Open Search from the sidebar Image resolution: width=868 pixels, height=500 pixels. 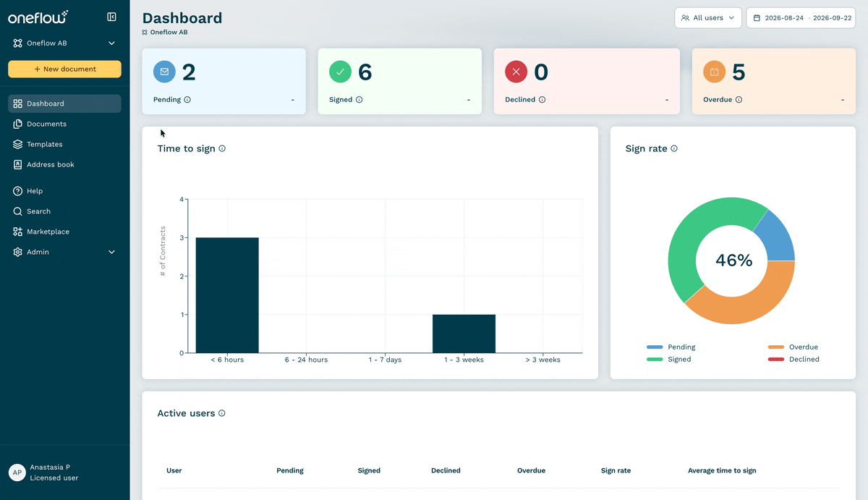click(64, 211)
